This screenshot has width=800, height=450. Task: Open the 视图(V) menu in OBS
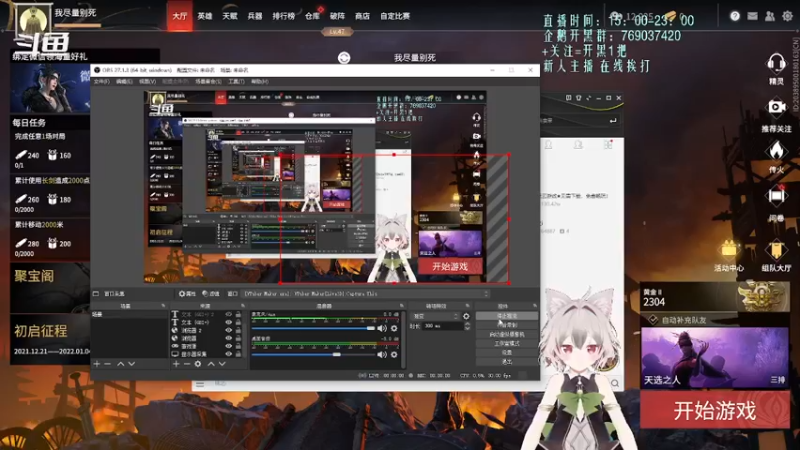[147, 82]
